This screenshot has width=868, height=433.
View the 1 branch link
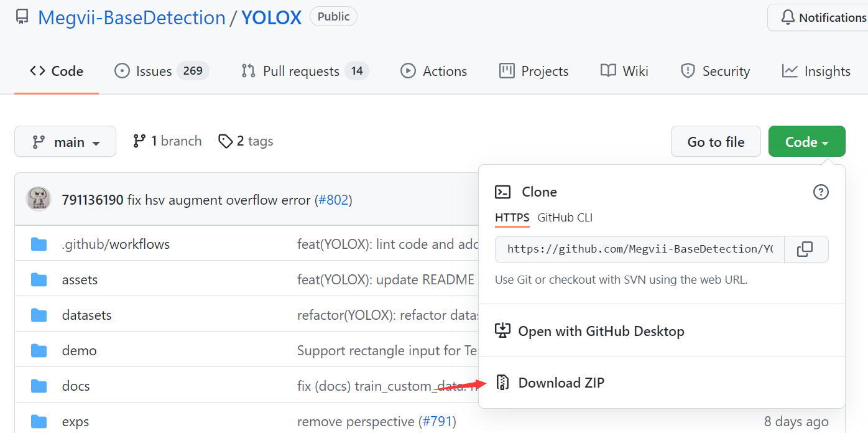pos(167,141)
